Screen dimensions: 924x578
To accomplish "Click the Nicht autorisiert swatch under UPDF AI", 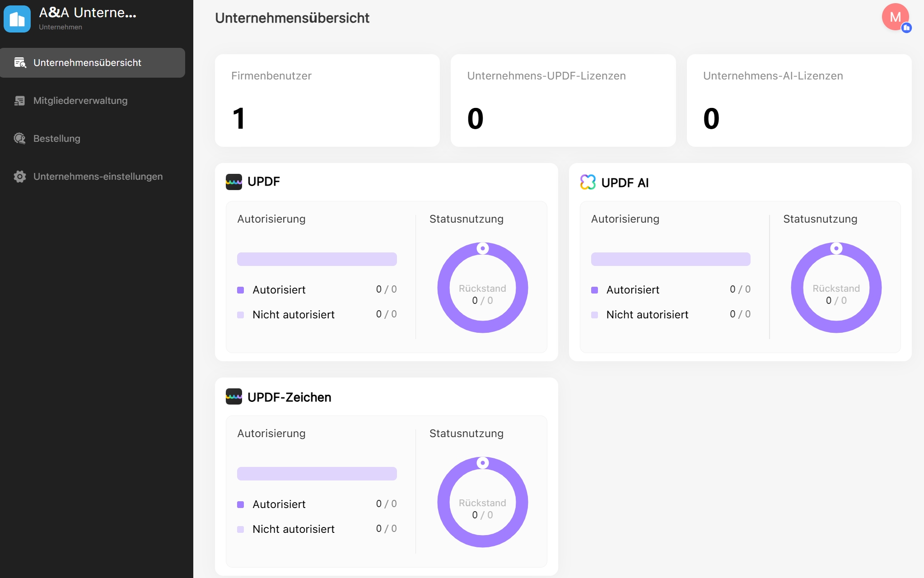I will coord(595,315).
